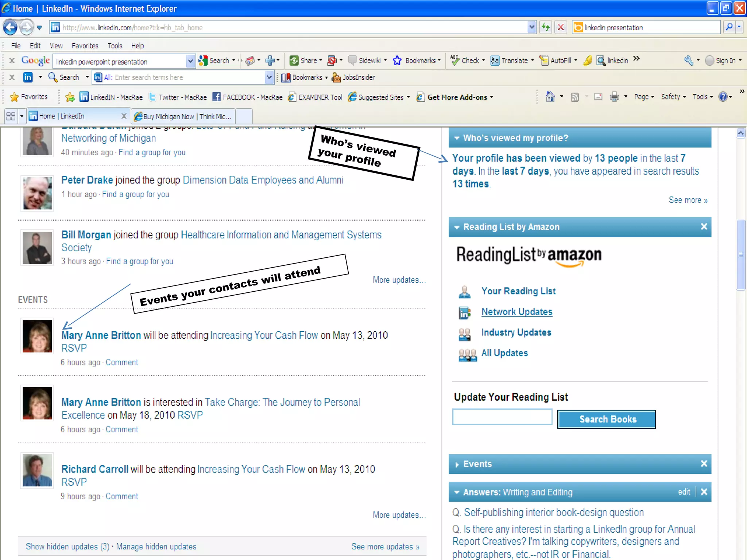
Task: Open the Quick Tabs grid icon
Action: [x=11, y=116]
